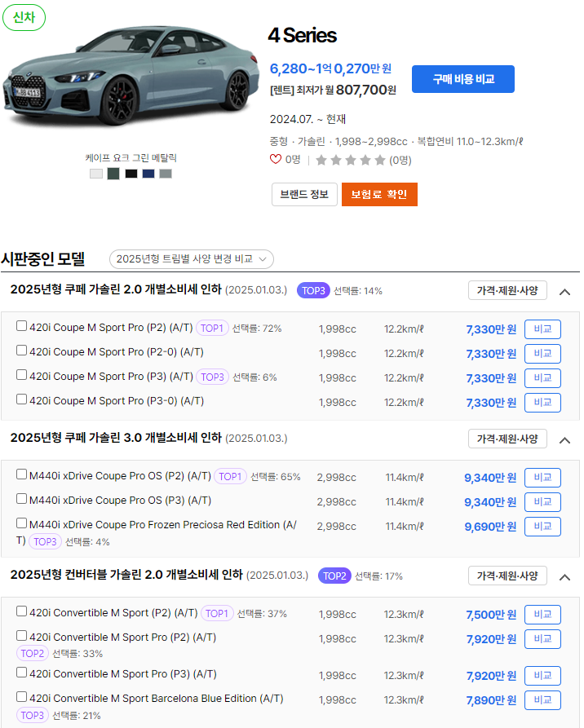Select the white color swatch

click(96, 174)
